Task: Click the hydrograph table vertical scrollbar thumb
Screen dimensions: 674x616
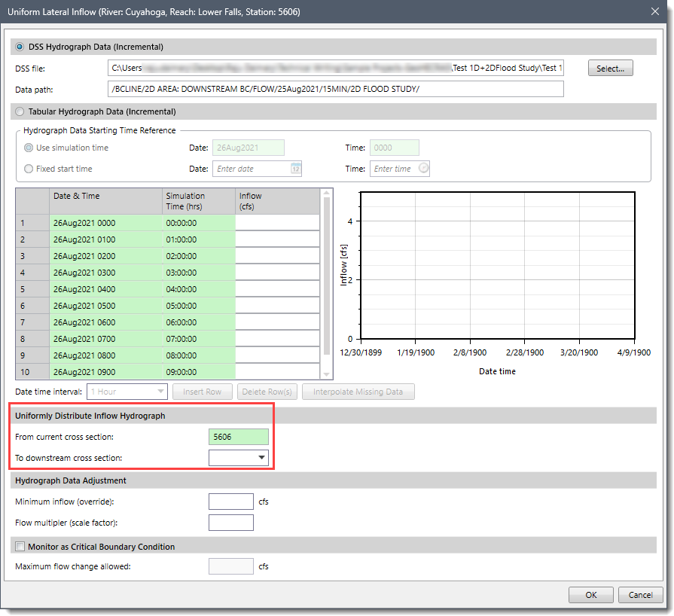Action: point(327,275)
